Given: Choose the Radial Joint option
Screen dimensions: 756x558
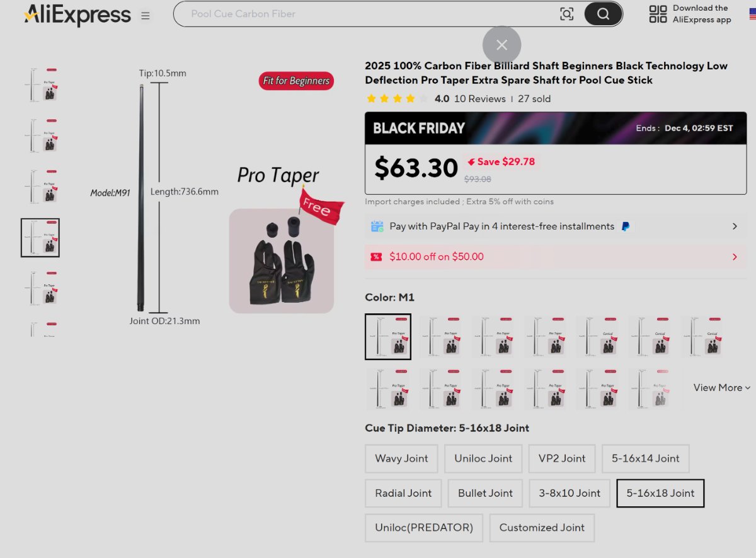Looking at the screenshot, I should tap(403, 493).
